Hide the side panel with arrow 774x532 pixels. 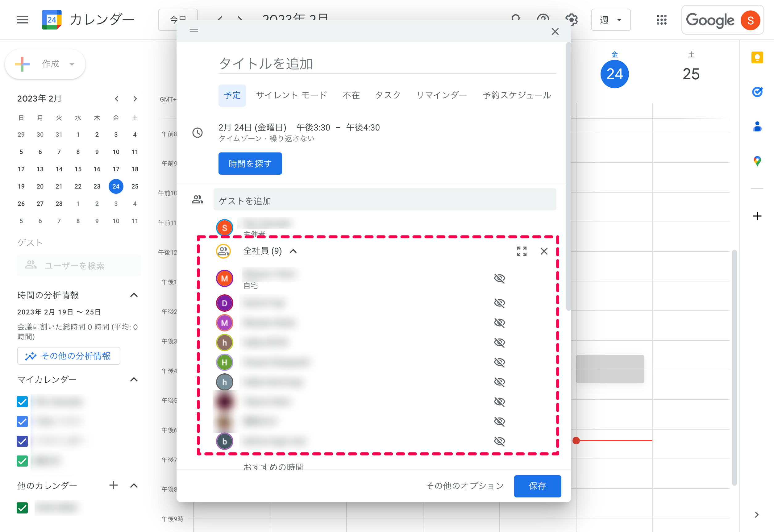pos(757,515)
